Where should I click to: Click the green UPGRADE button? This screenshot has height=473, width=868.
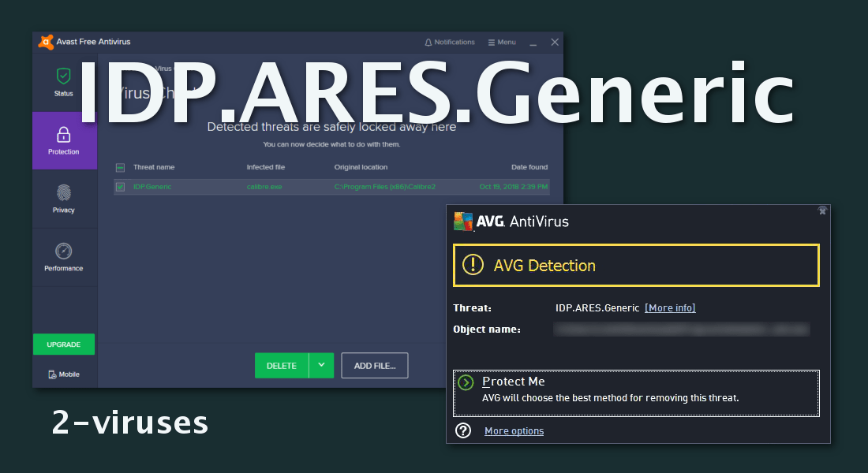(64, 344)
